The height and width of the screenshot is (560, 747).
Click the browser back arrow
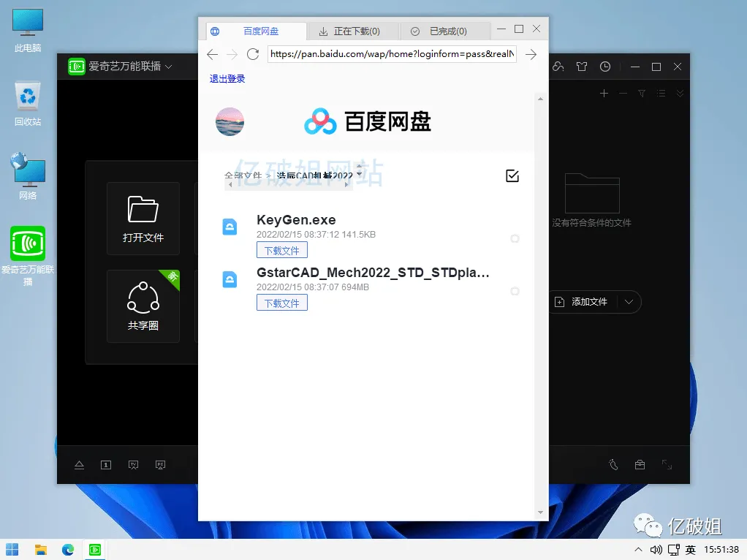[213, 54]
